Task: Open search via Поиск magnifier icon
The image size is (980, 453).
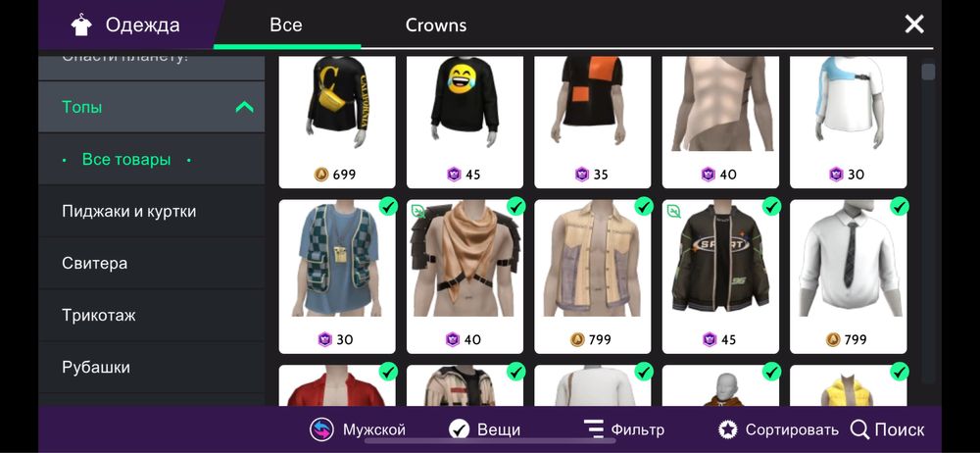Action: 860,429
